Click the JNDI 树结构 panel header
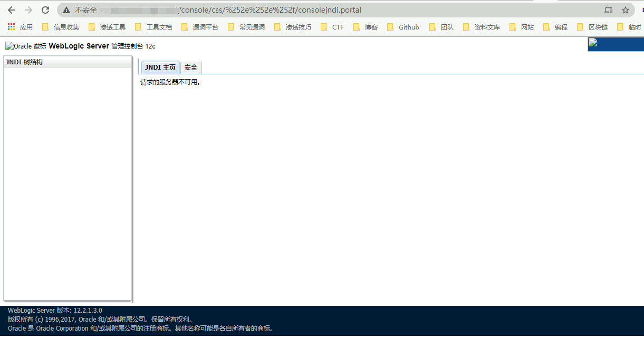This screenshot has height=338, width=644. [67, 62]
